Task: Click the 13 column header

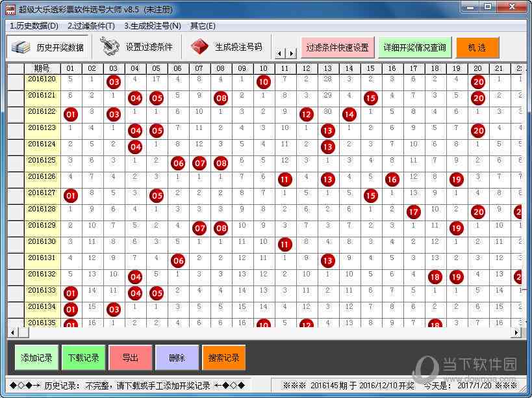Action: coord(328,68)
